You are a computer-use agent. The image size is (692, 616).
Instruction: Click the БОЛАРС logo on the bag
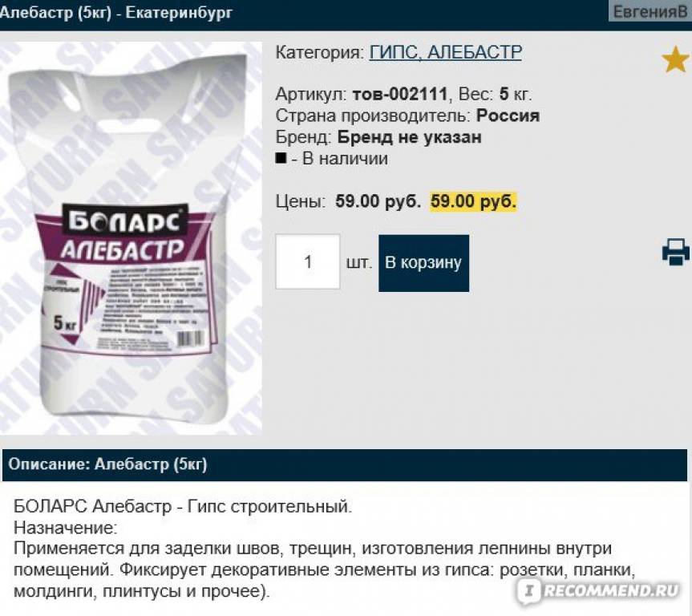point(125,221)
